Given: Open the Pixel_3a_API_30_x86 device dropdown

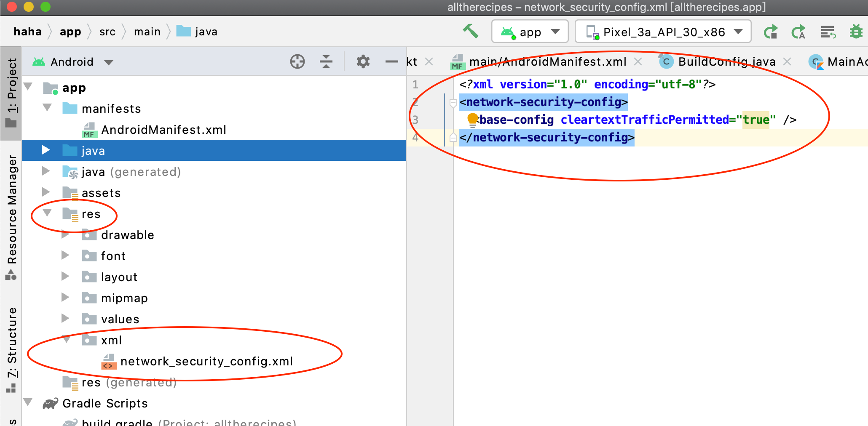Looking at the screenshot, I should click(663, 32).
